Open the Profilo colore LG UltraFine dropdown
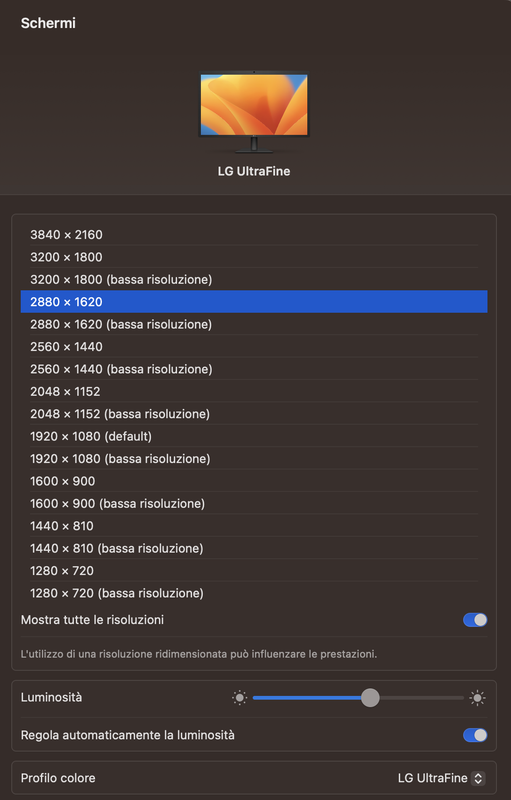 (442, 778)
